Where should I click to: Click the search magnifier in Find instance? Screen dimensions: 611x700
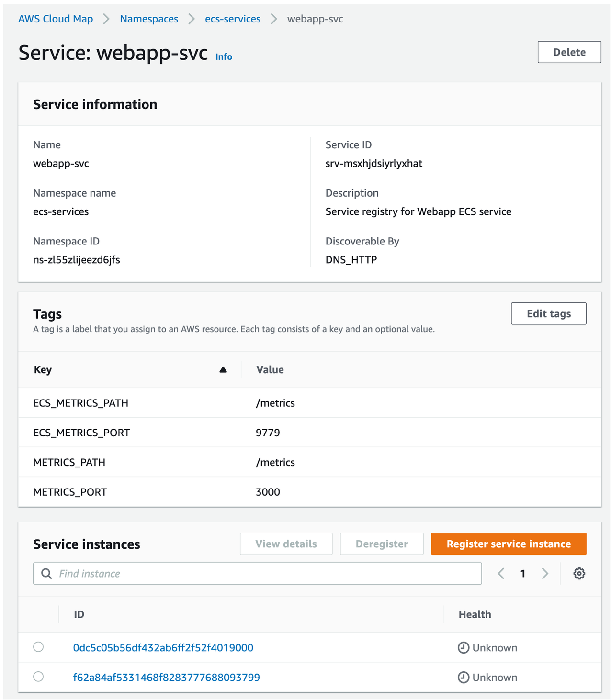tap(46, 573)
